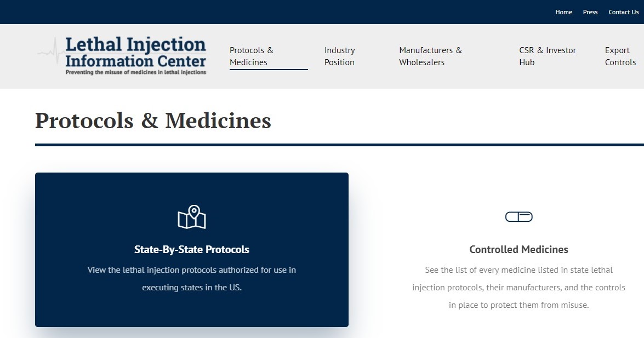Select the Controlled Medicines heading text

[x=518, y=249]
